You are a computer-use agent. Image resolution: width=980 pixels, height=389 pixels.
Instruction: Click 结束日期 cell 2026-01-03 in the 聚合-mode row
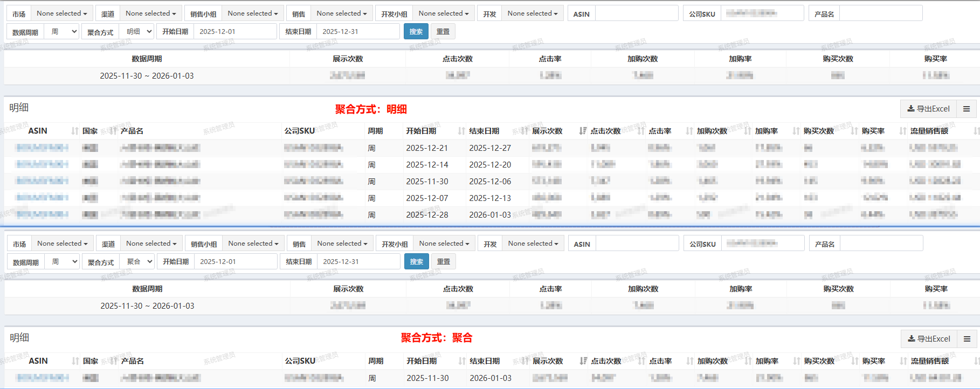[x=491, y=378]
